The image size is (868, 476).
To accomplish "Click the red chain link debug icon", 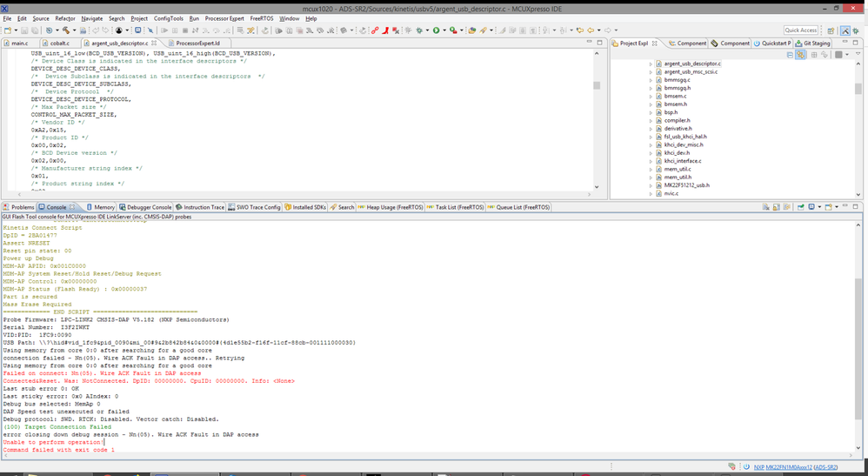I will 375,30.
